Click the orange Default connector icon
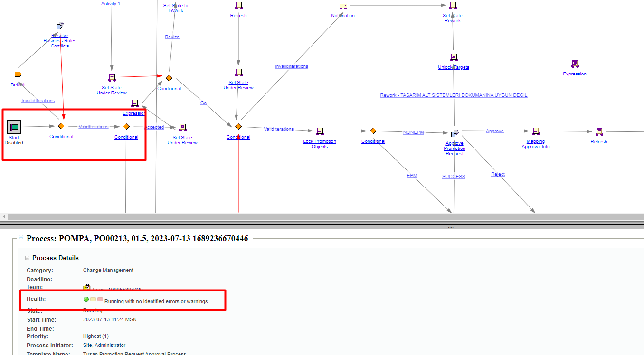The image size is (644, 355). [18, 74]
